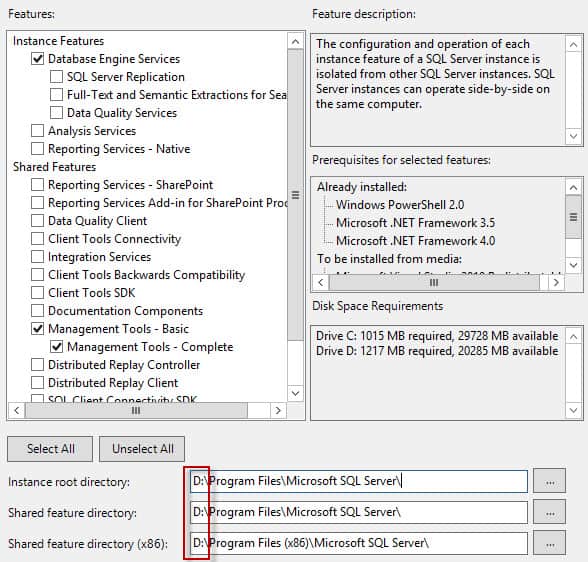Click Prerequisites scroll down arrow

click(573, 265)
